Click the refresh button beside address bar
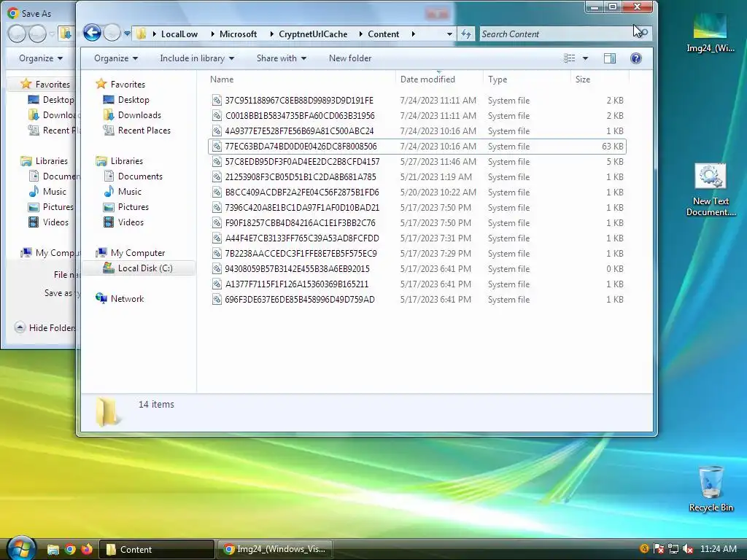 click(x=466, y=34)
